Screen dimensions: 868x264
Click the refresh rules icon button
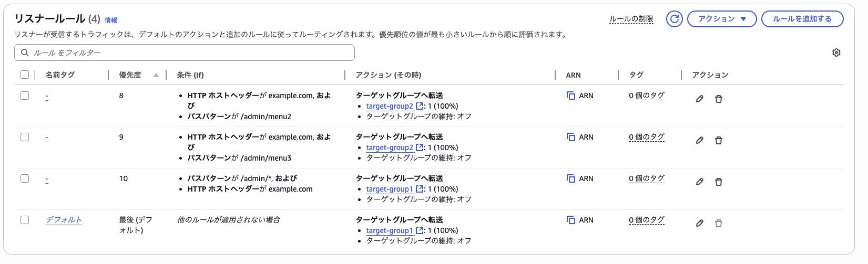[x=674, y=19]
